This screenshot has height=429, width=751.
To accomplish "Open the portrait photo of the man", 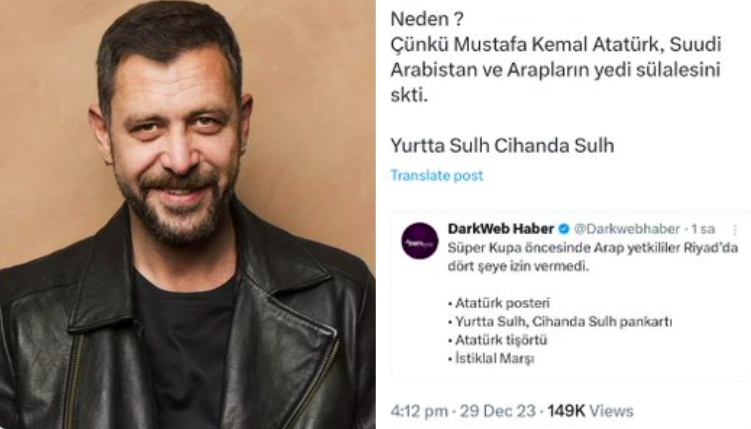I will point(188,214).
